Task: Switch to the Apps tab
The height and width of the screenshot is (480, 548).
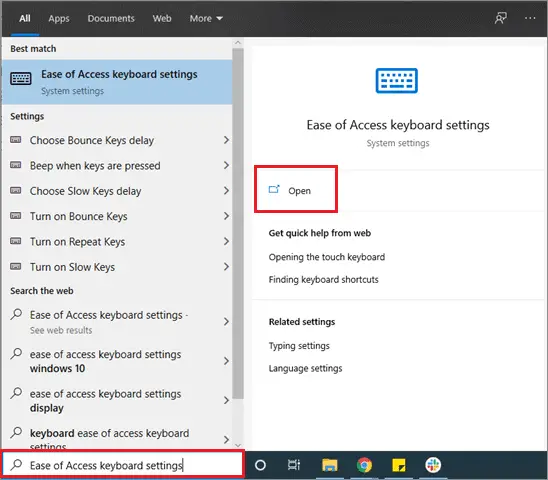Action: [x=59, y=18]
